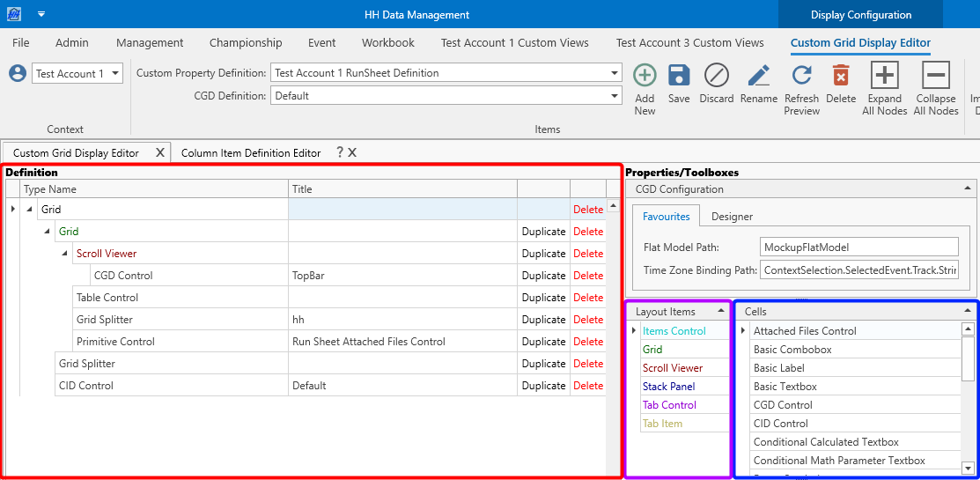Click Display Configuration in title bar
Viewport: 980px width, 480px height.
(x=860, y=14)
